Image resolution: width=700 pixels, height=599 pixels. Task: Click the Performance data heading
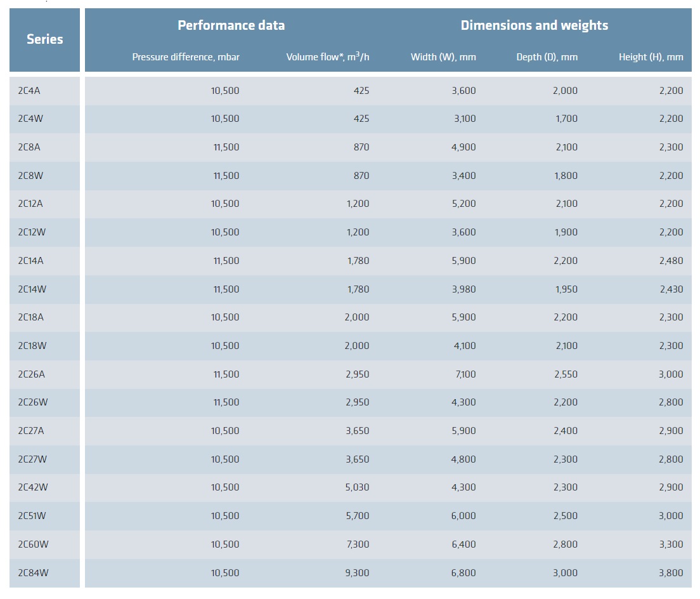(x=231, y=25)
